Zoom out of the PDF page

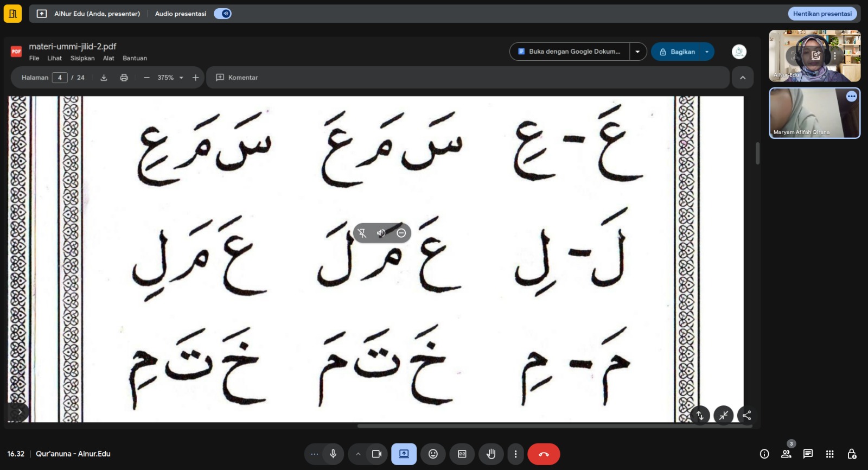click(146, 78)
